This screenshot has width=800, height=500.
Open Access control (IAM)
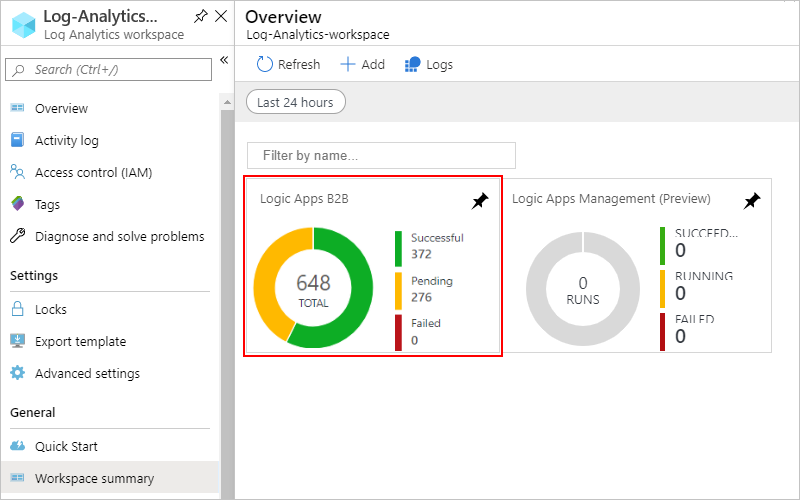click(93, 173)
